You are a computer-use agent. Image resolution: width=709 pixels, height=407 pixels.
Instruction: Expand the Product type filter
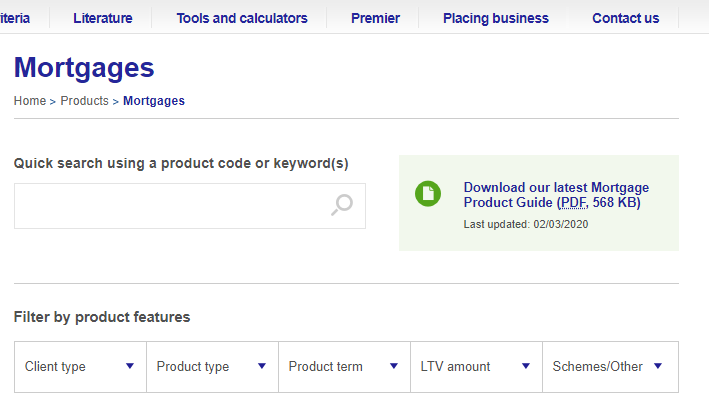[x=213, y=367]
